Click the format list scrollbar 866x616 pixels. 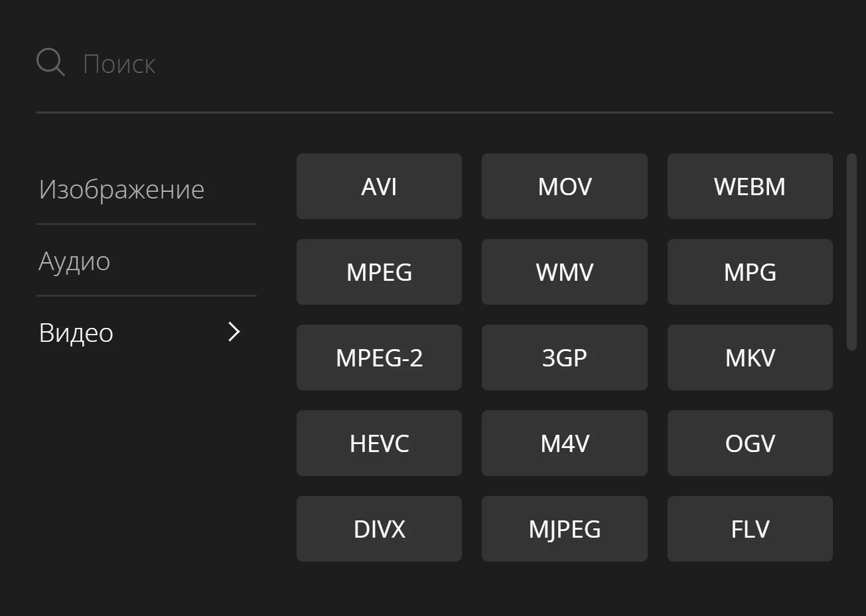coord(851,252)
